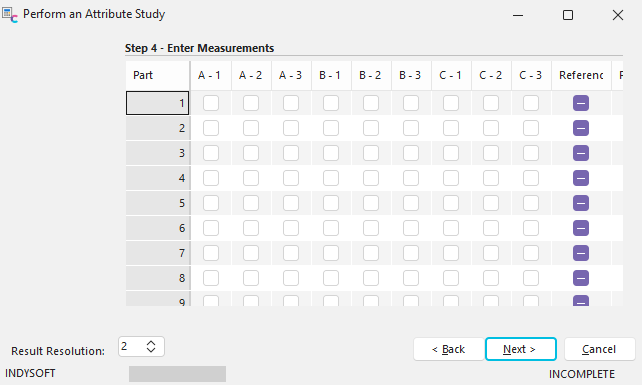Select the Part column header
Screen dimensions: 642x385
coord(158,75)
